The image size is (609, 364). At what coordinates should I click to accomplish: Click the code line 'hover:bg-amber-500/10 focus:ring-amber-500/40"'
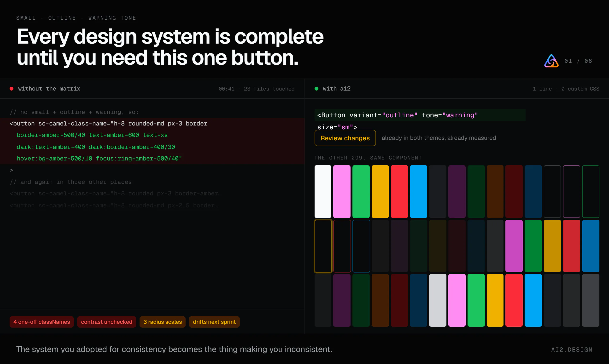point(100,159)
